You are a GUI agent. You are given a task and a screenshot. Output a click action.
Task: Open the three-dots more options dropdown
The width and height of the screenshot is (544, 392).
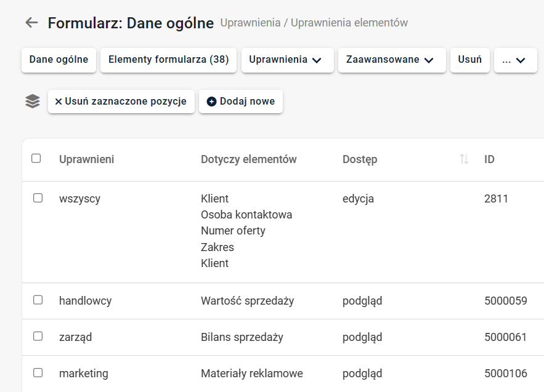[x=515, y=60]
